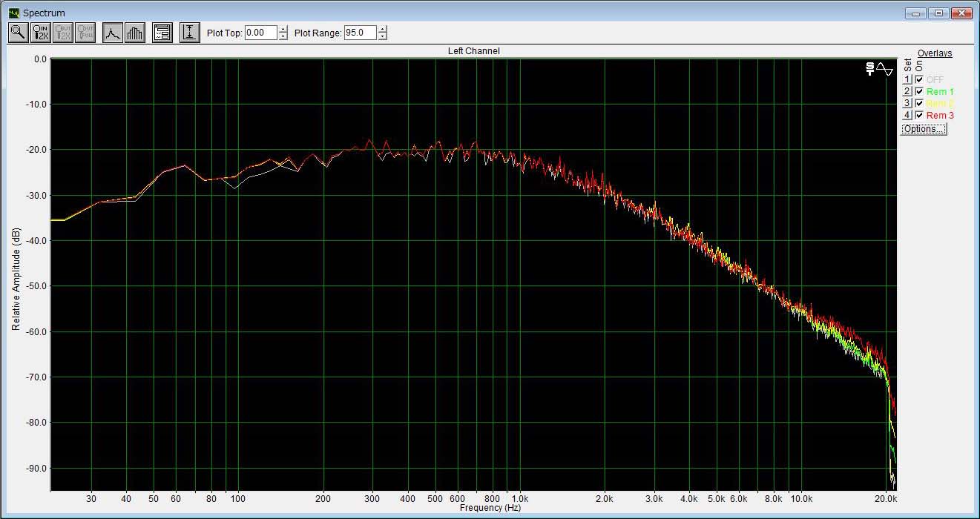Image resolution: width=980 pixels, height=519 pixels.
Task: Decrease Plot Top with down arrow
Action: (x=283, y=36)
